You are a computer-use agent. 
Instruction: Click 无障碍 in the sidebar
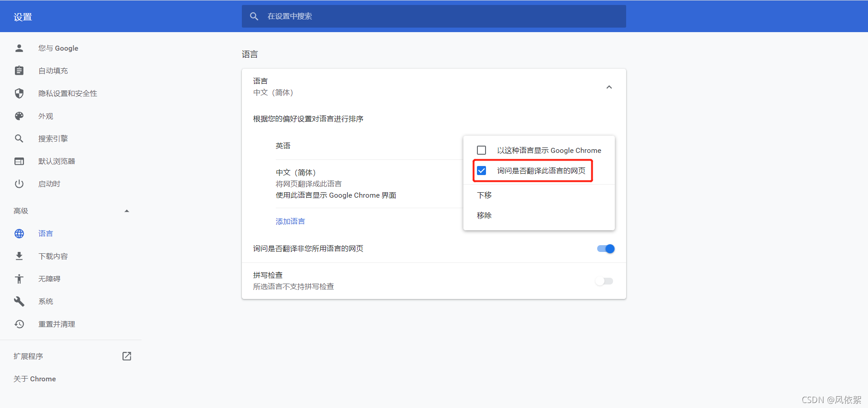49,279
